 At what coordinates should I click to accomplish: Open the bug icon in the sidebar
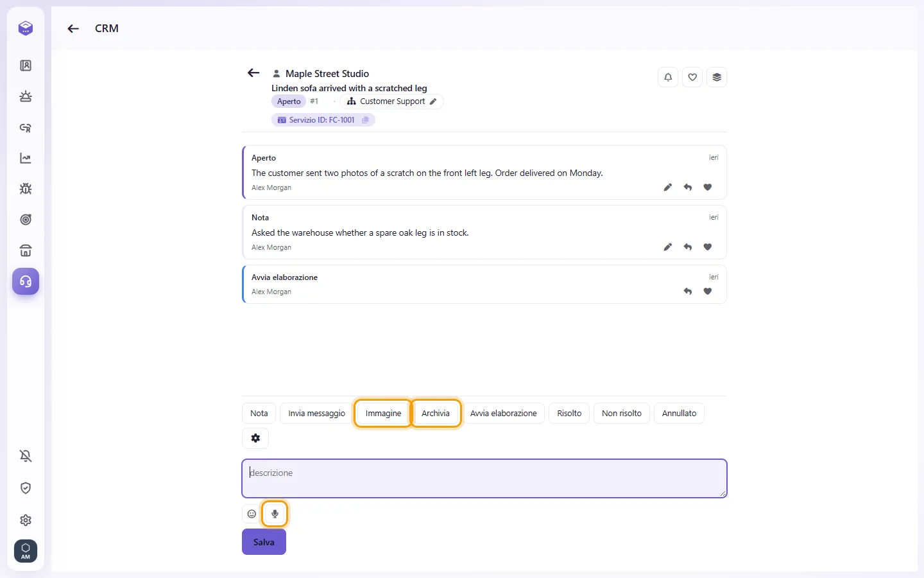click(26, 189)
